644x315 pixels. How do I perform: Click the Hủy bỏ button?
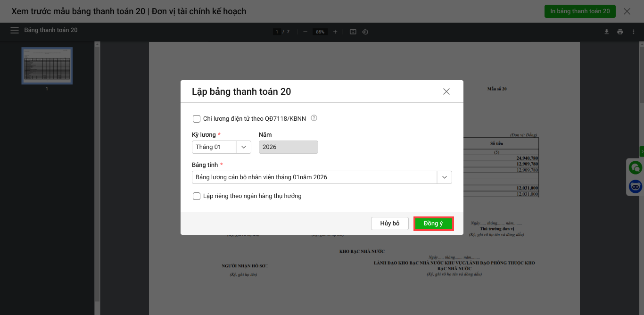(x=389, y=224)
